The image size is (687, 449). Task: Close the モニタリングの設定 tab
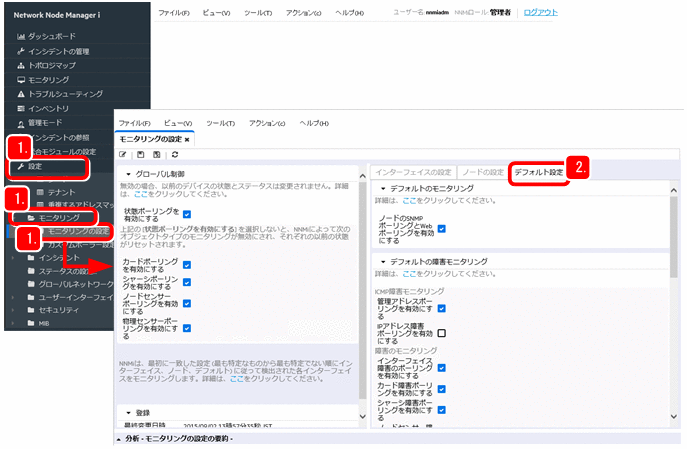coord(187,139)
